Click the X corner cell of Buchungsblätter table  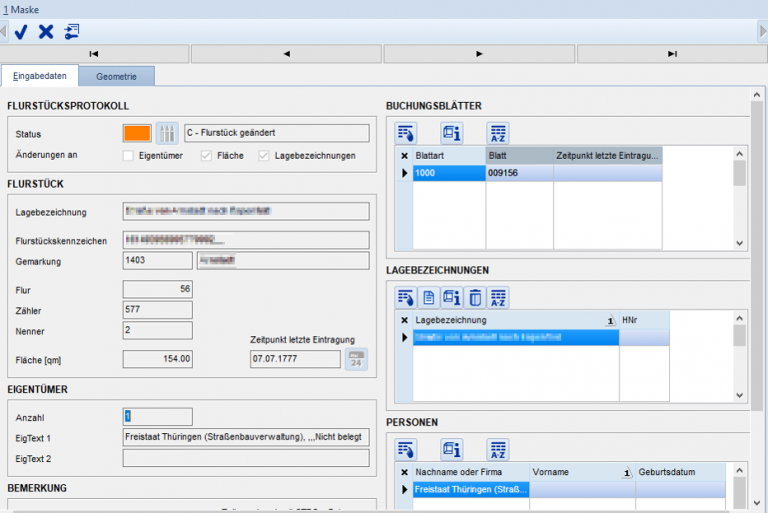click(404, 156)
